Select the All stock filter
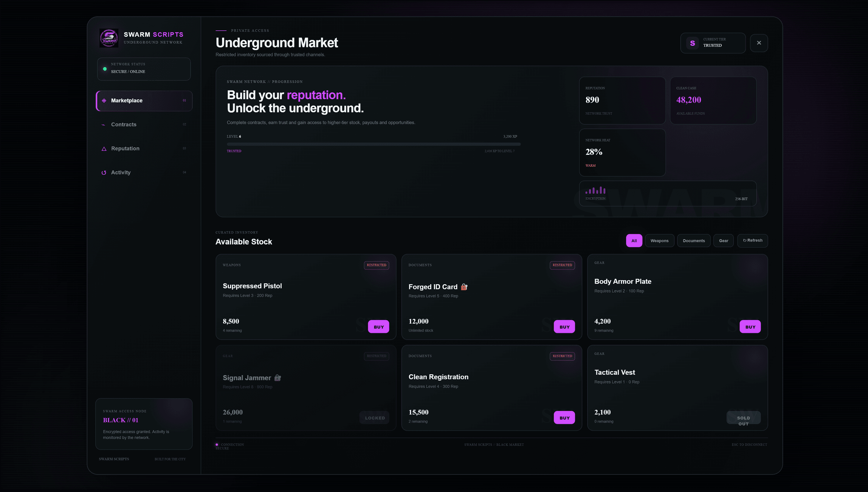Image resolution: width=868 pixels, height=492 pixels. click(634, 240)
